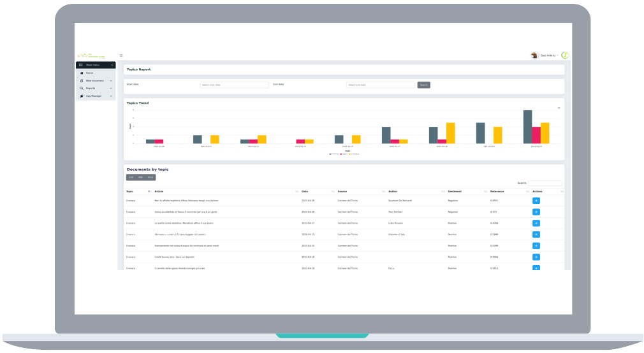Image resolution: width=644 pixels, height=353 pixels.
Task: Sort table by Topic column arrow
Action: tap(149, 192)
